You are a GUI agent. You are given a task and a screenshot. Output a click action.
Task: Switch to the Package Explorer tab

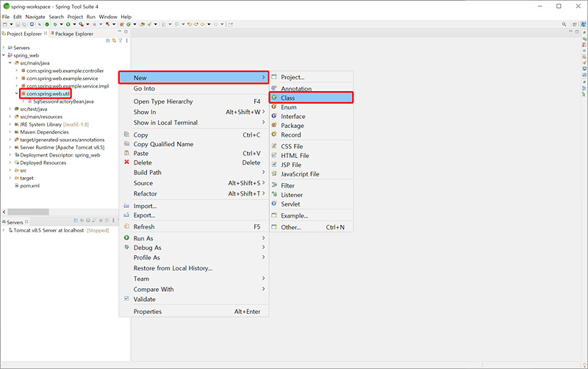[x=72, y=34]
